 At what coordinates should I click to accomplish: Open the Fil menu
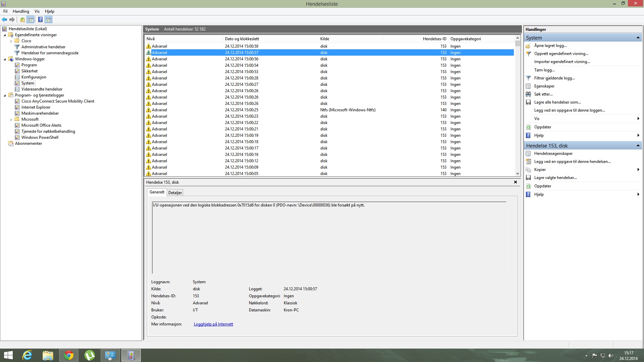point(5,11)
